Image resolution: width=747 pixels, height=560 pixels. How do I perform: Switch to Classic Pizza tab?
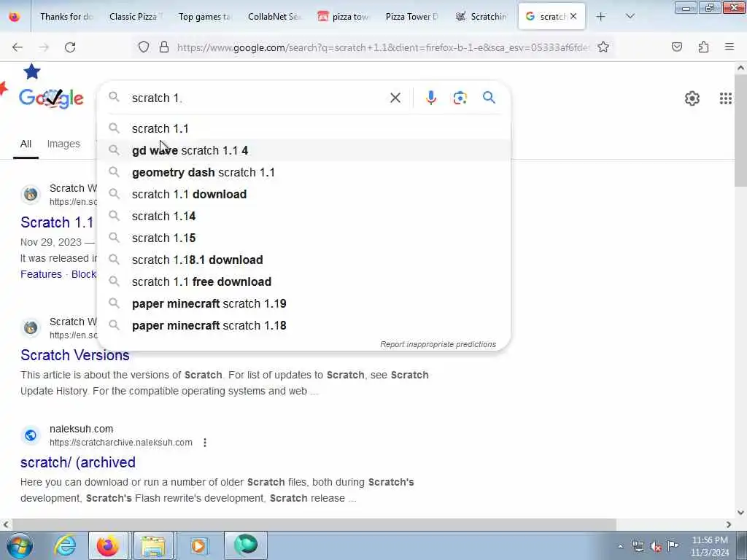click(135, 17)
